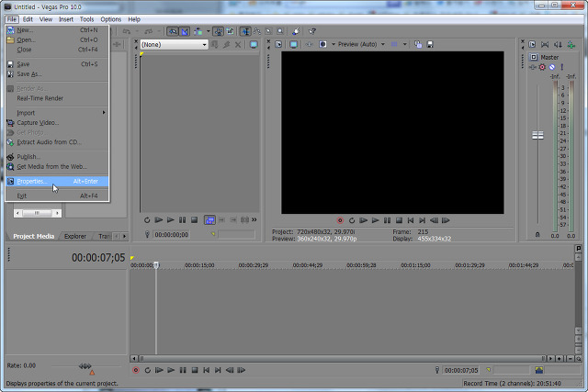Viewport: 588px width, 392px height.
Task: Click Play in trimmer transport
Action: pyautogui.click(x=171, y=220)
